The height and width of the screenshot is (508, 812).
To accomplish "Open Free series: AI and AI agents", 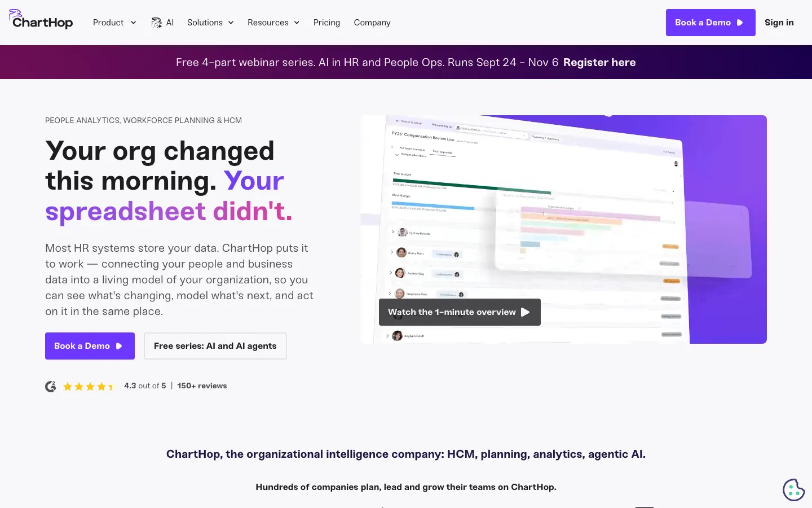I will coord(215,346).
